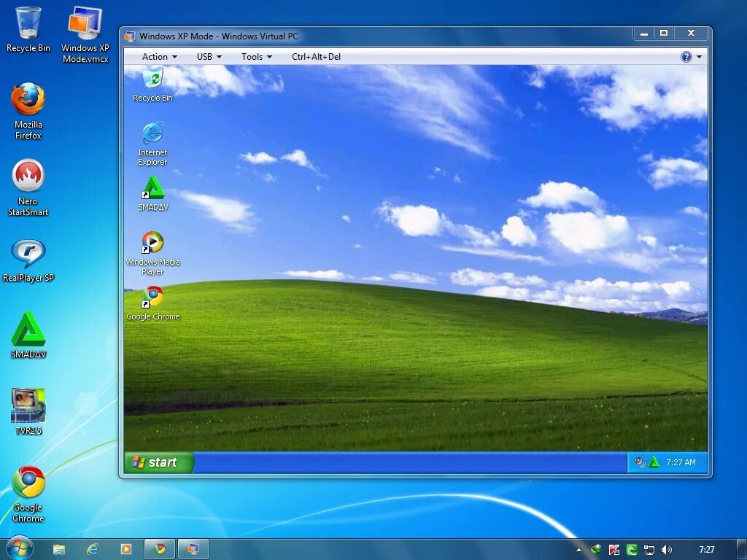Click the speaker-like tray icon in XP taskbar
The width and height of the screenshot is (747, 560).
coord(640,462)
